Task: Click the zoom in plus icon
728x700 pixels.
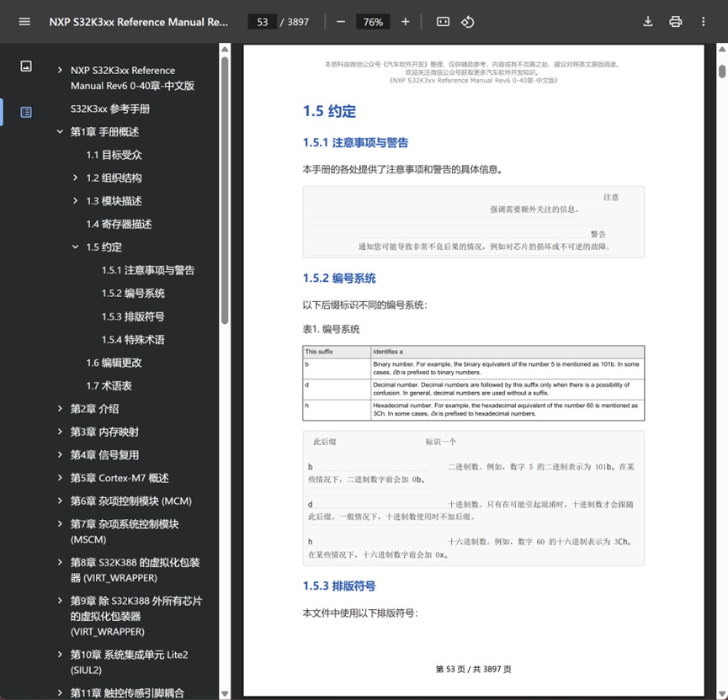Action: tap(406, 22)
